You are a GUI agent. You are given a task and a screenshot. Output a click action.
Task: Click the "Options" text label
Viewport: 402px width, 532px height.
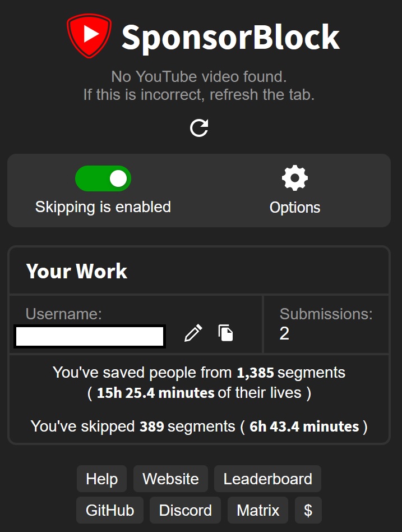(294, 207)
